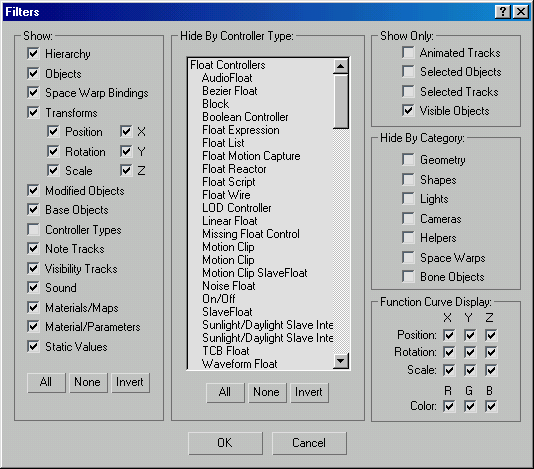Click the controller list scroll up arrow
534x469 pixels.
(341, 66)
